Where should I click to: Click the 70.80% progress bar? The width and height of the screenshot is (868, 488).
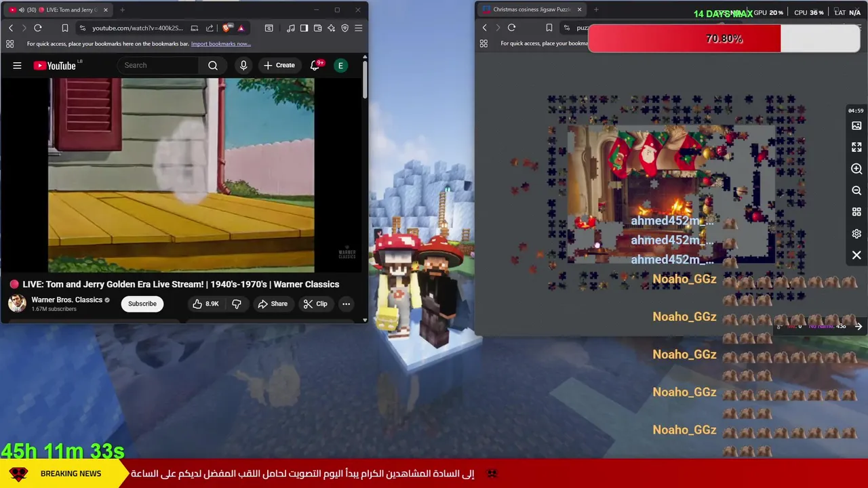724,39
